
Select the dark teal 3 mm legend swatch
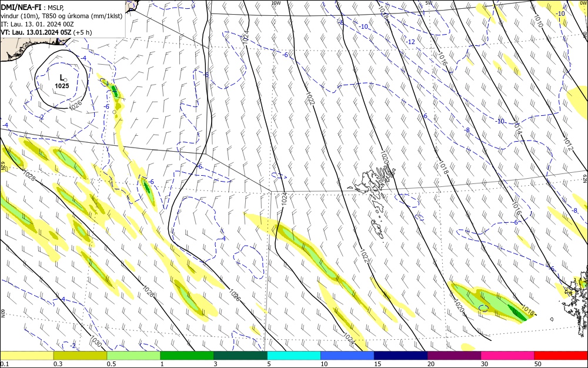click(240, 356)
